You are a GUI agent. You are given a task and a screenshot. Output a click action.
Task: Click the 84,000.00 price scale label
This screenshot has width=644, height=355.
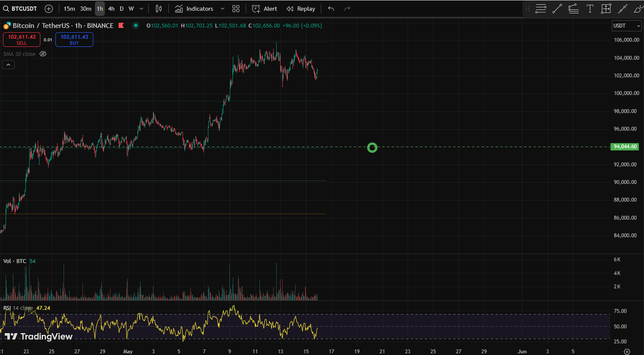click(x=625, y=236)
